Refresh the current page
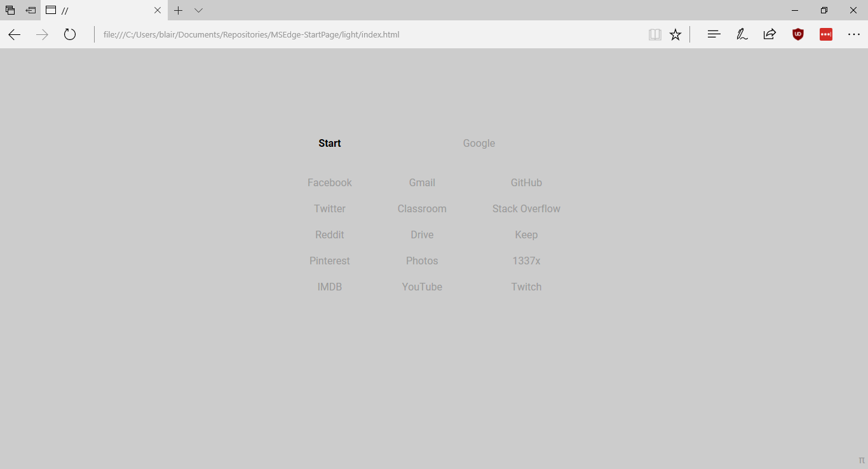The image size is (868, 469). click(x=70, y=35)
